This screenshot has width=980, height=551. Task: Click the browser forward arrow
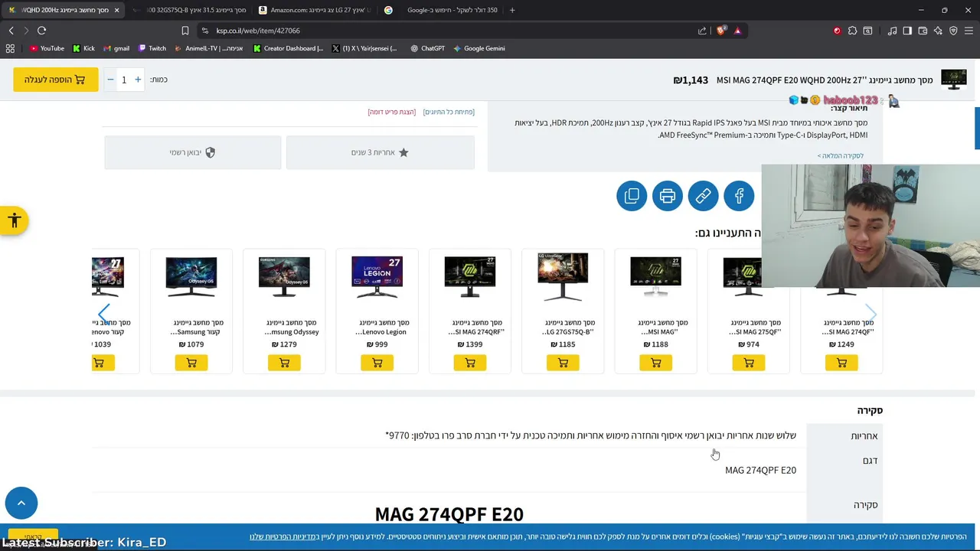point(25,31)
